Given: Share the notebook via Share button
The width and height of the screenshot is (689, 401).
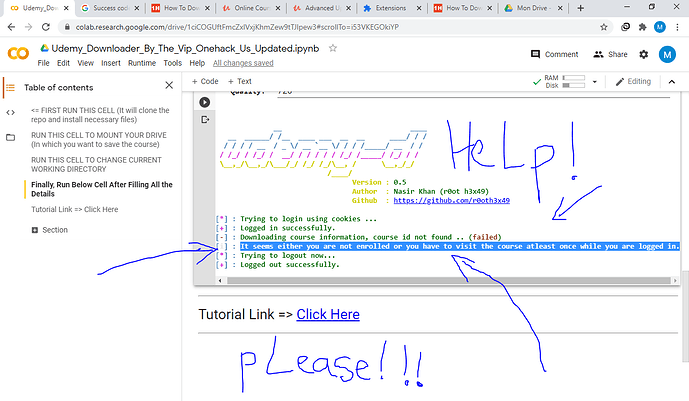Looking at the screenshot, I should point(610,54).
